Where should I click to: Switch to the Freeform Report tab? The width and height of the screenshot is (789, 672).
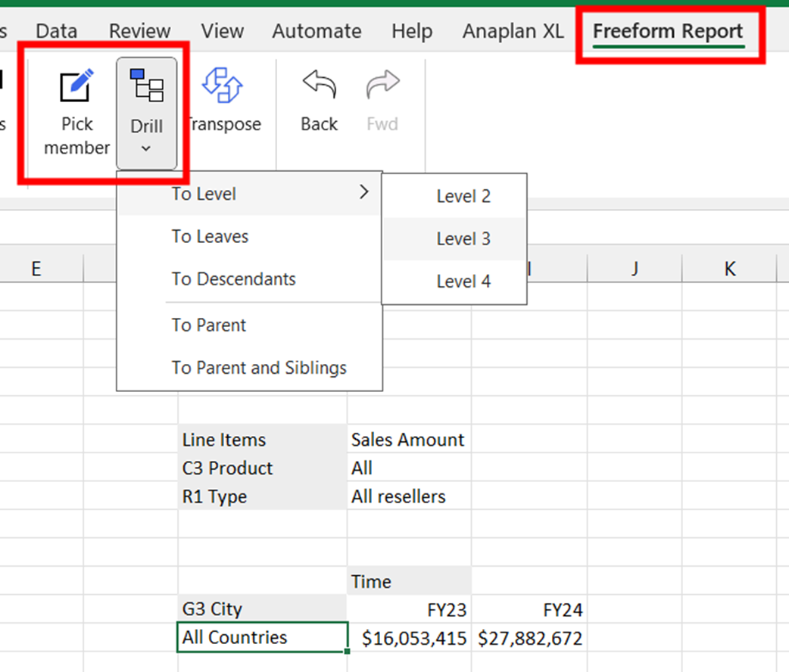668,32
